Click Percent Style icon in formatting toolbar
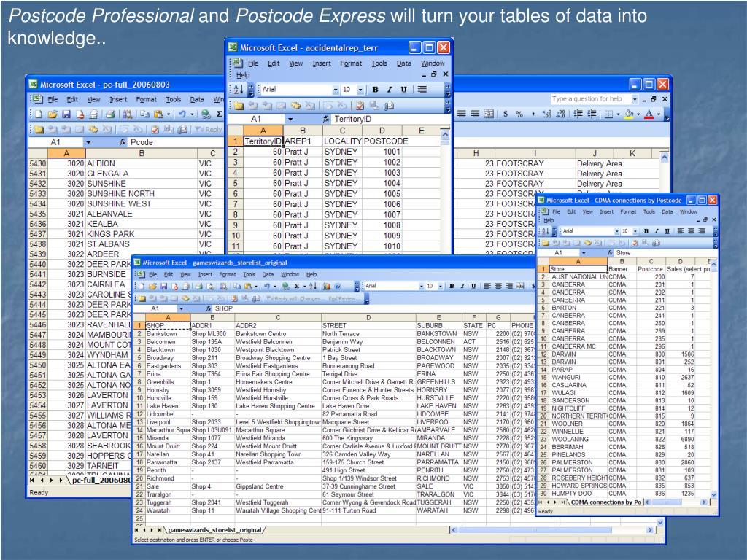The image size is (747, 560). tap(519, 114)
